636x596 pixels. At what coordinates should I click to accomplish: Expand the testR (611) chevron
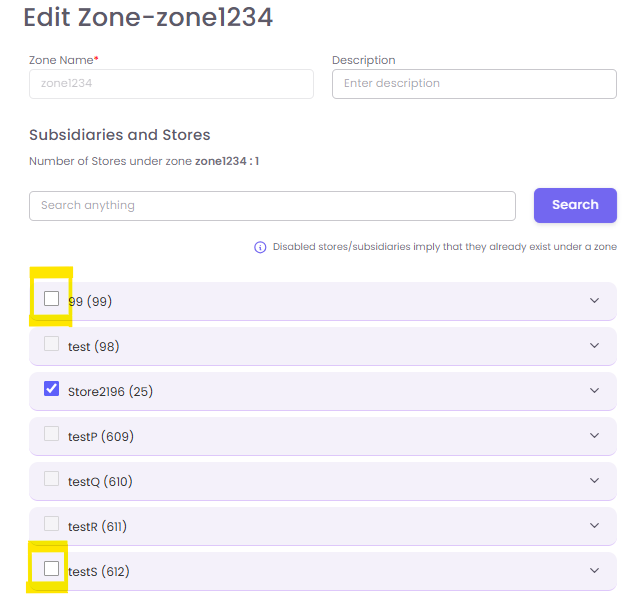pyautogui.click(x=595, y=526)
